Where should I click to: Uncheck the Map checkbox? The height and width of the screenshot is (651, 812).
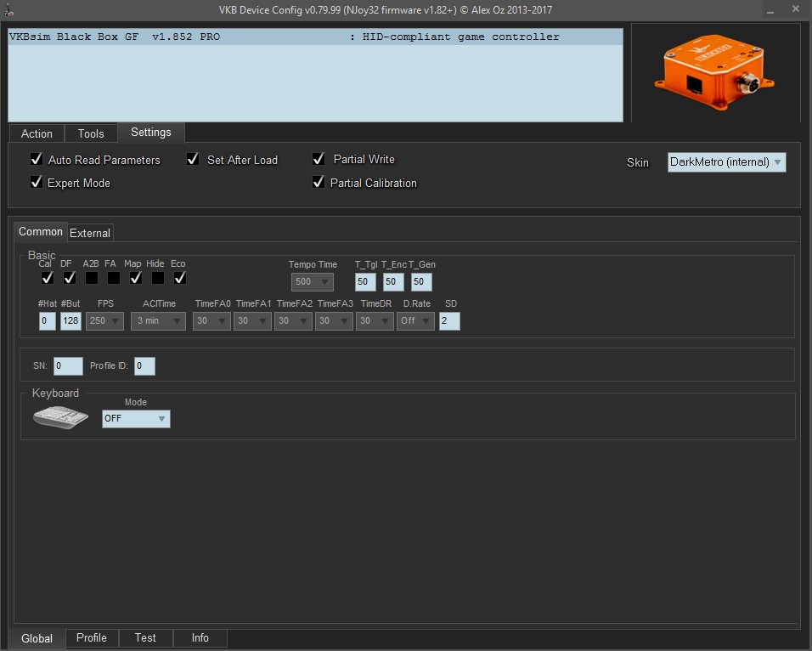coord(136,279)
